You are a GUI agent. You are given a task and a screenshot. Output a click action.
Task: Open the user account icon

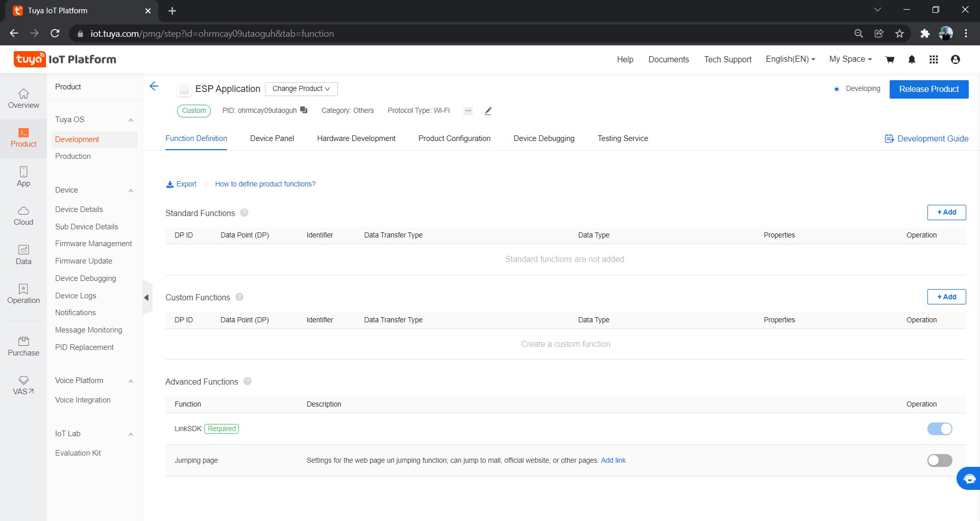[955, 60]
